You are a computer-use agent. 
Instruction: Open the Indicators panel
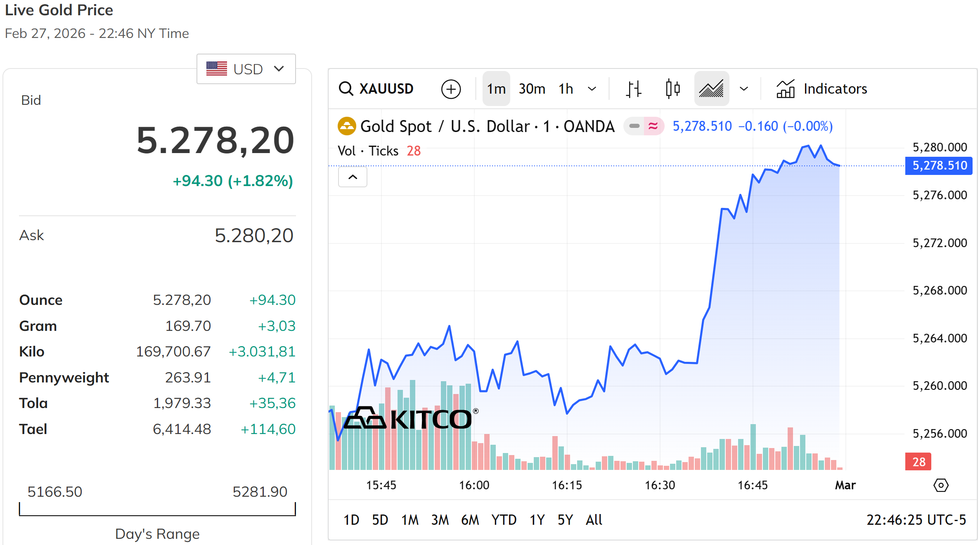coord(821,89)
